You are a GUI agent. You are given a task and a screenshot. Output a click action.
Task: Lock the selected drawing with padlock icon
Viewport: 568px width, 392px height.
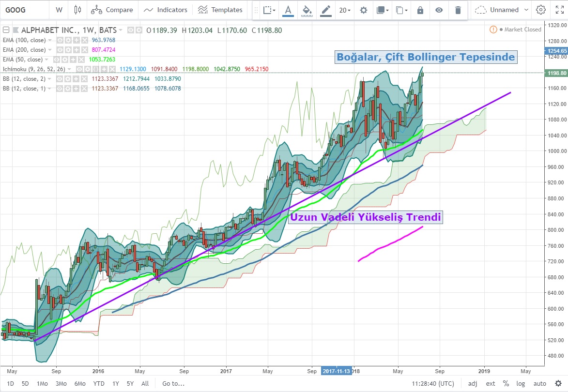pos(420,10)
